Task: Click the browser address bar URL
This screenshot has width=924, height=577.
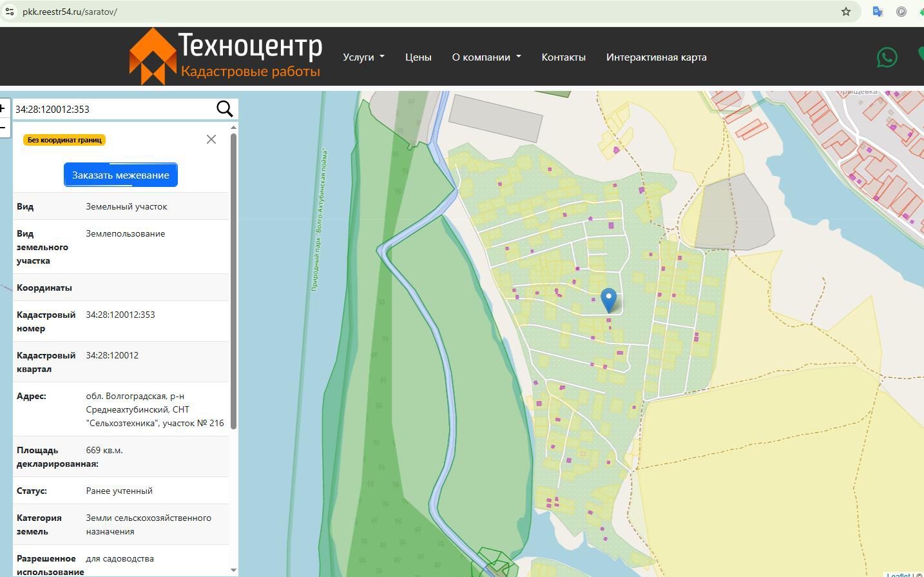Action: [x=70, y=12]
